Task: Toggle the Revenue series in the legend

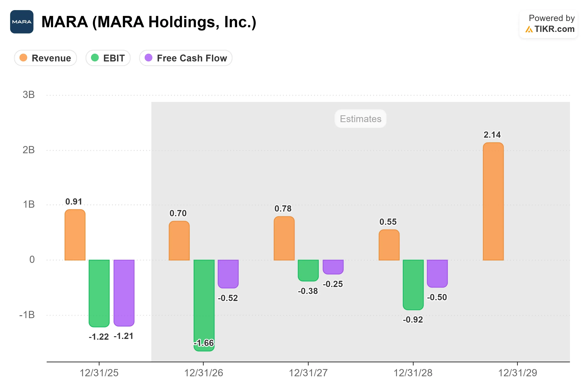Action: [x=45, y=58]
